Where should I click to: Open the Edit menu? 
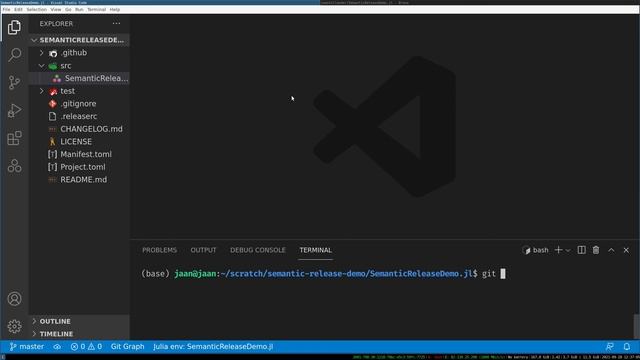[x=18, y=9]
